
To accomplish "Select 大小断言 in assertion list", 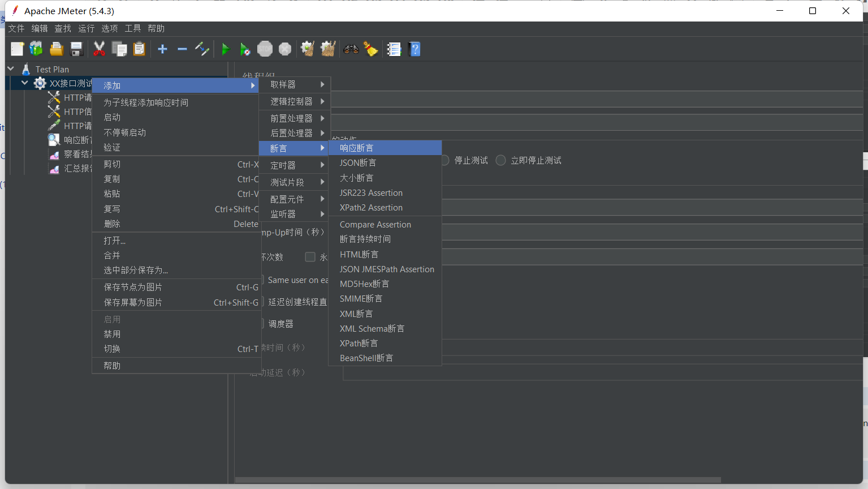I will (385, 178).
